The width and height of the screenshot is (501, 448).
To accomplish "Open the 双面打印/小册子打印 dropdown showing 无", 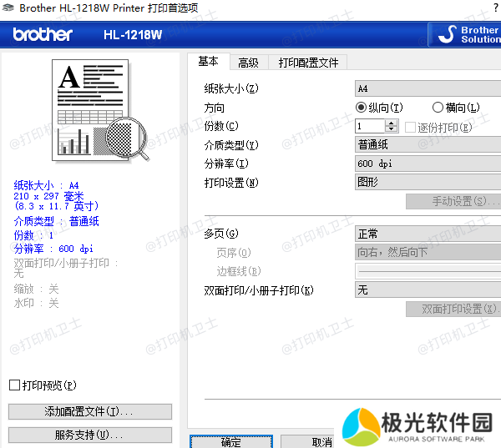I will coord(428,289).
